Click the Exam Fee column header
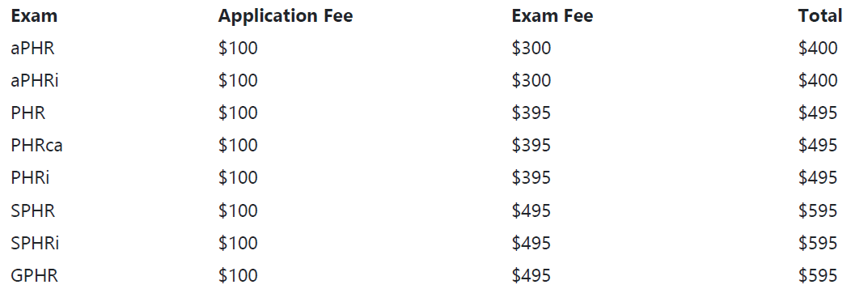This screenshot has height=306, width=868. pos(552,16)
